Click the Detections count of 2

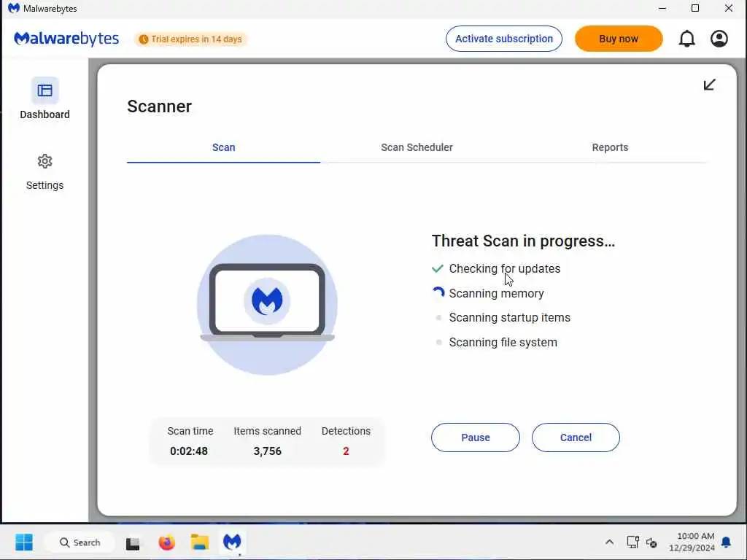(x=346, y=451)
